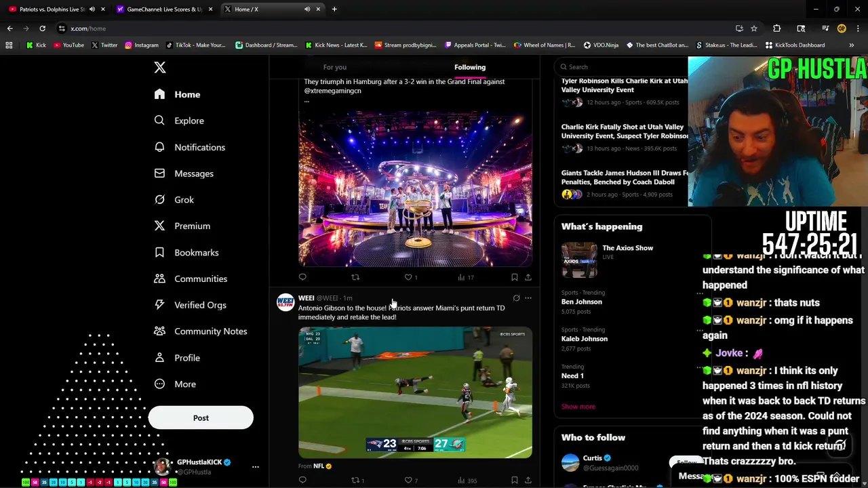Open the Explore page in the sidebar
The image size is (868, 488).
179,121
